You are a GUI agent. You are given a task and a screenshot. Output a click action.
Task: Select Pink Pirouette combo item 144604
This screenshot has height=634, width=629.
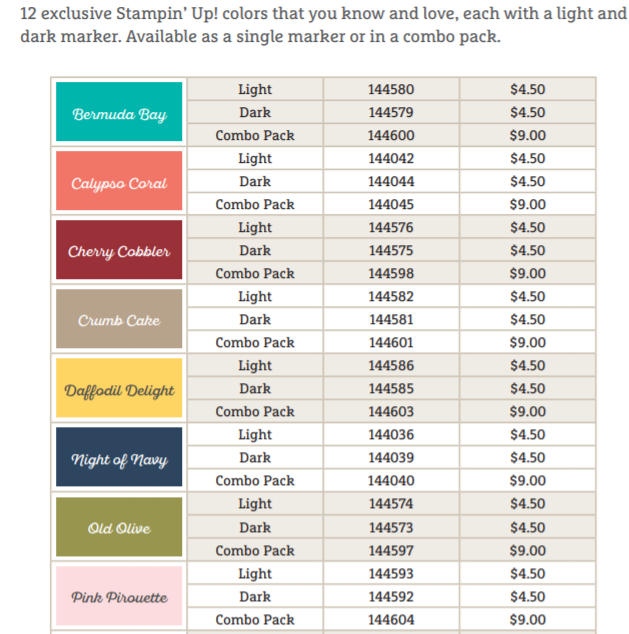pos(390,620)
